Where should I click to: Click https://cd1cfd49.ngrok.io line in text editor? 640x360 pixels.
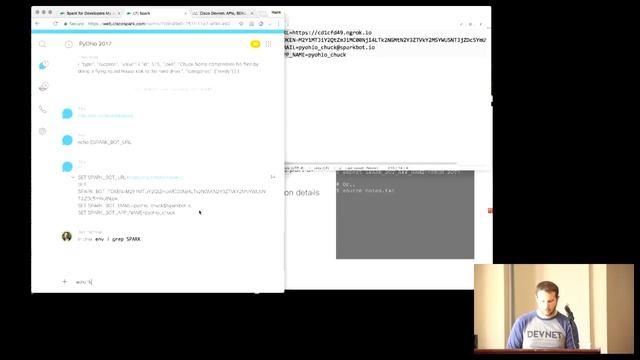tap(328, 32)
